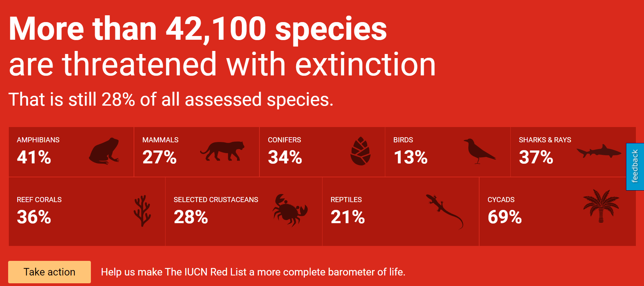Click the lizard icon in Reptiles tile

tap(444, 211)
